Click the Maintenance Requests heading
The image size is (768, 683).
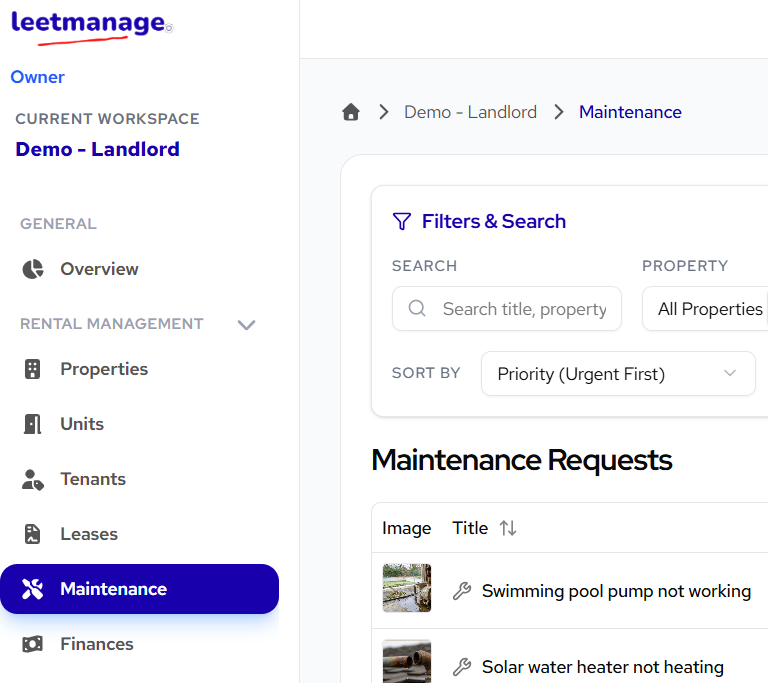click(x=522, y=461)
